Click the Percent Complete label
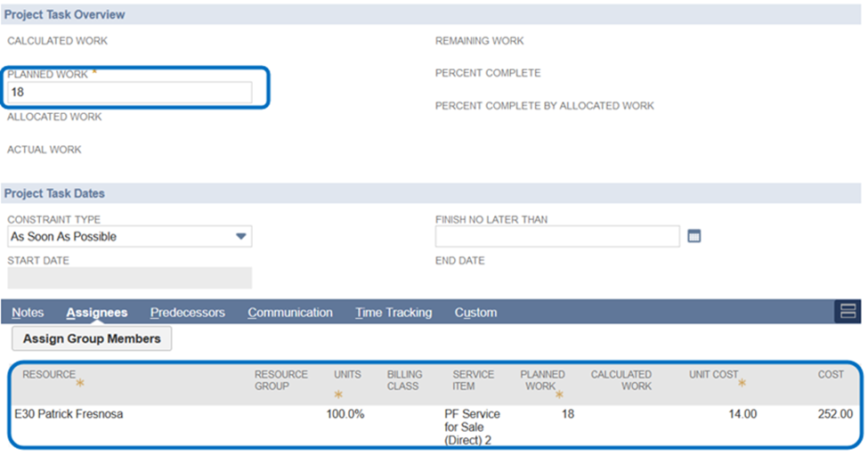This screenshot has width=868, height=456. click(x=488, y=72)
